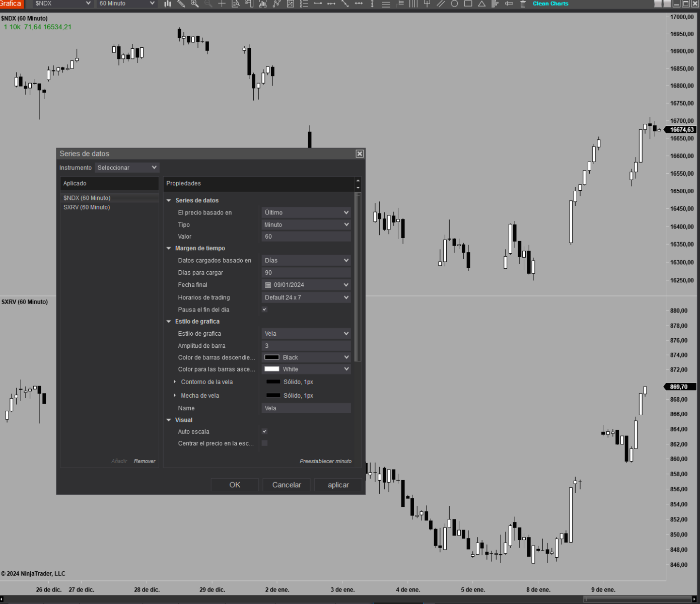Toggle Centrar el precio en la escala checkbox
700x604 pixels.
coord(264,443)
